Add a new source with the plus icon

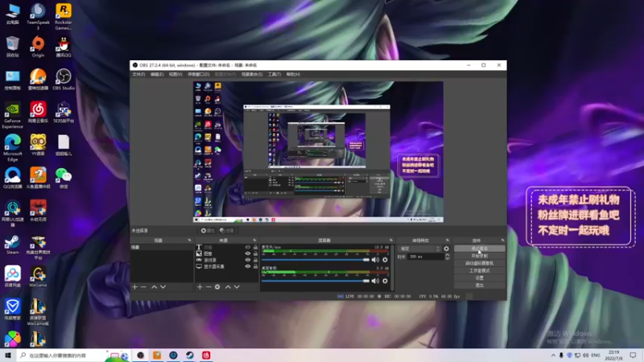tap(200, 287)
